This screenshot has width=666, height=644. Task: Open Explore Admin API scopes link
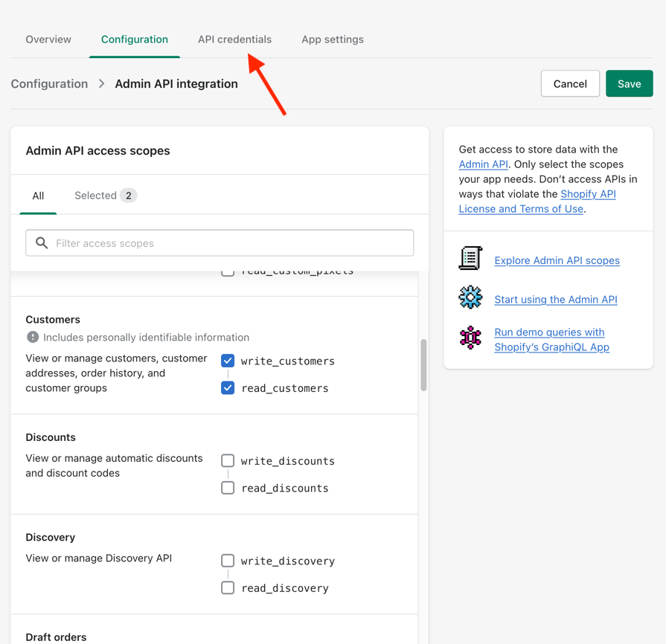[x=557, y=260]
